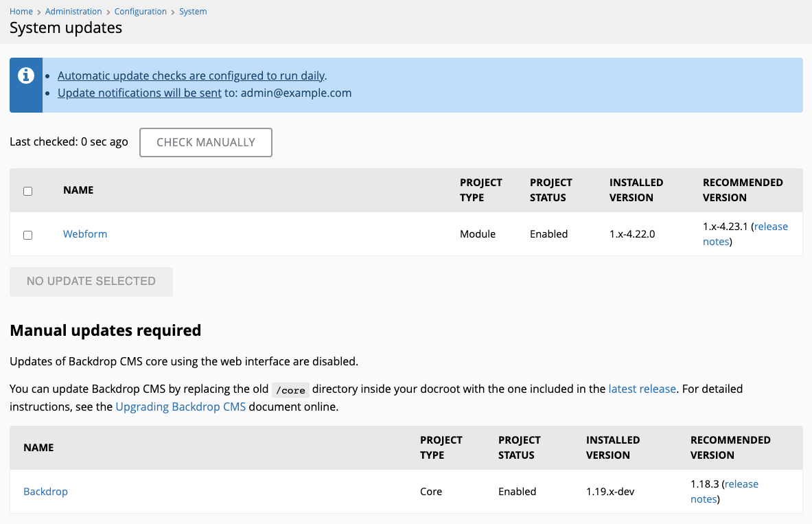Open Webform 1.x-4.23.1 release notes
This screenshot has width=812, height=524.
pyautogui.click(x=745, y=233)
